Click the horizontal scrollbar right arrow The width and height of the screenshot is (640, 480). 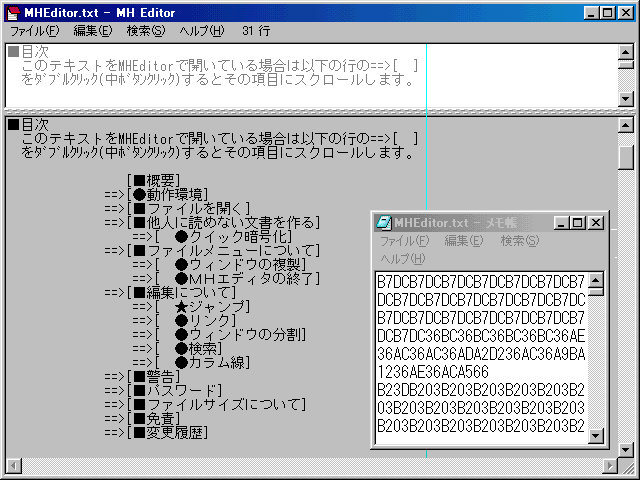coord(610,465)
